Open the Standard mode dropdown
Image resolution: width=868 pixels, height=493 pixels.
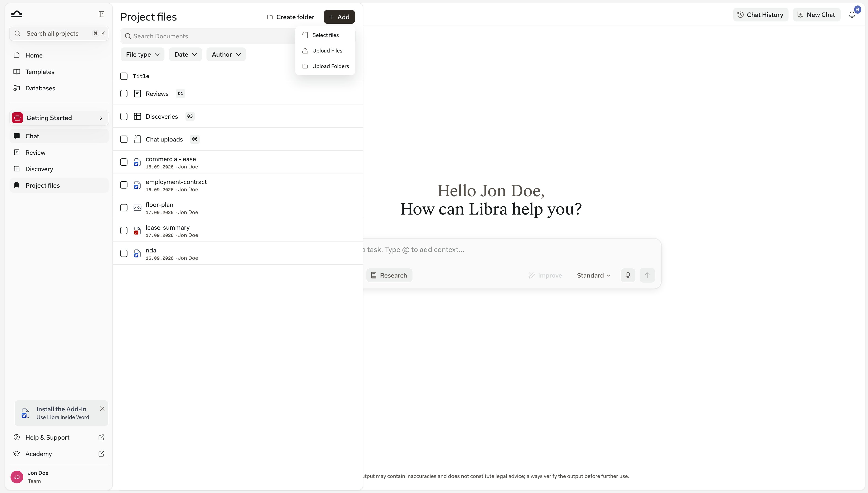[x=594, y=275]
